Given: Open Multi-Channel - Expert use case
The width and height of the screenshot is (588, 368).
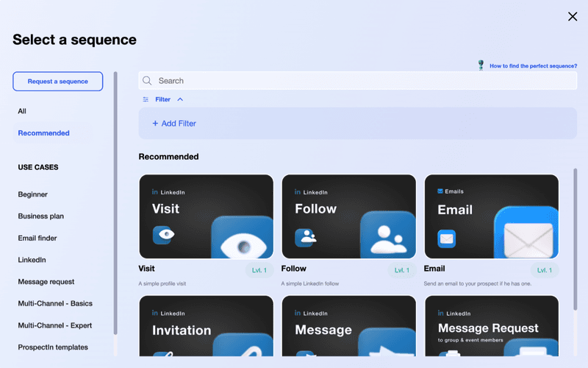Looking at the screenshot, I should tap(54, 325).
